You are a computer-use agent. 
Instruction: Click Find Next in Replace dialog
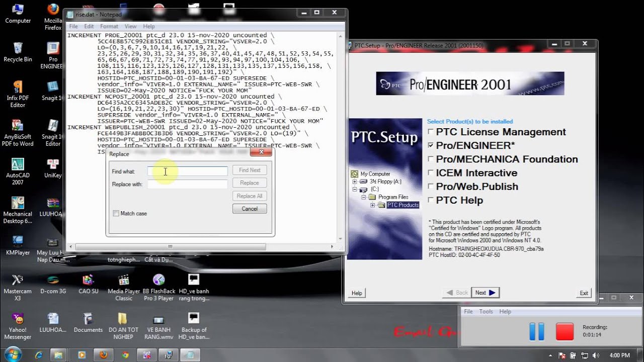tap(250, 170)
